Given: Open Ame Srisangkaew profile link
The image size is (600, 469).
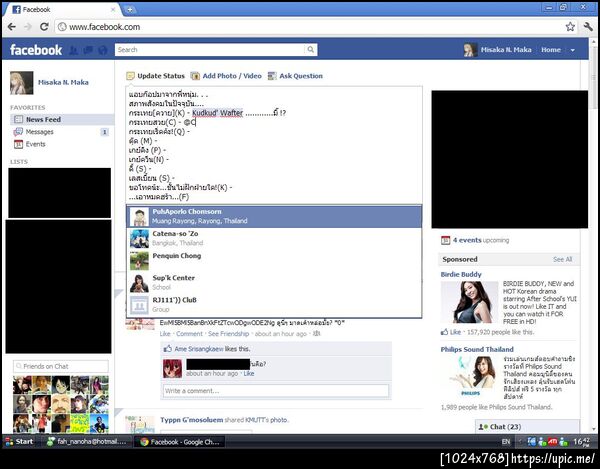Looking at the screenshot, I should pyautogui.click(x=199, y=349).
